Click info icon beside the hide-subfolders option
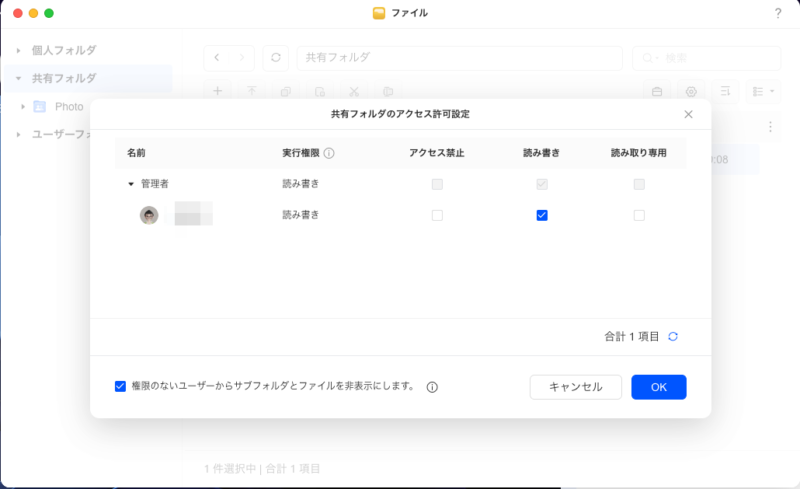Image resolution: width=800 pixels, height=489 pixels. [432, 387]
